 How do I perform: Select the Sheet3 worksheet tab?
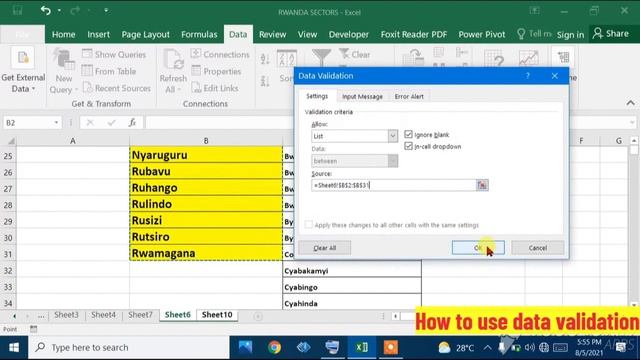(66, 315)
